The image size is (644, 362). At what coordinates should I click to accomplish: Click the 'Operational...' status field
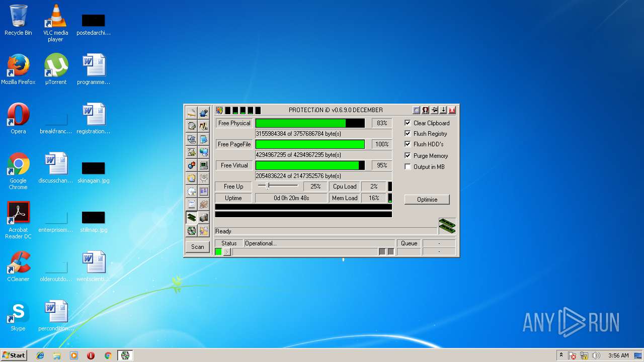coord(319,243)
